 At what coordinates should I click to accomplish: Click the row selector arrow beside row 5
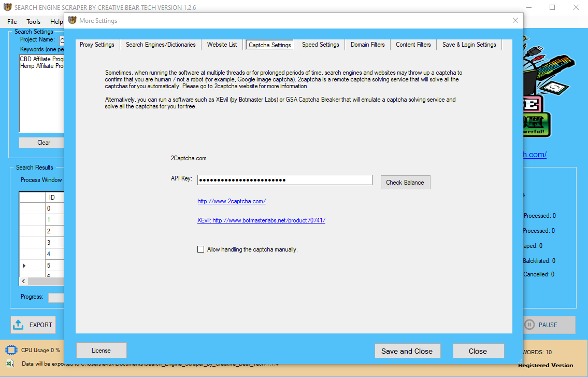tap(24, 265)
